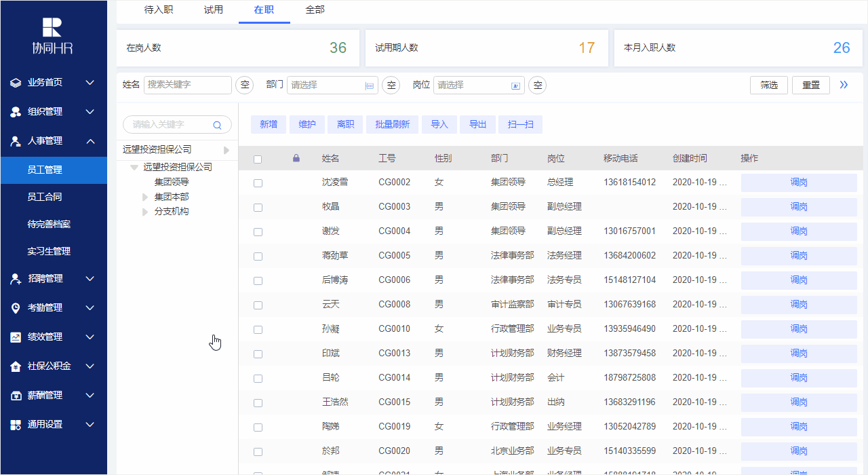Click the 批量刷新 button
Image resolution: width=868 pixels, height=475 pixels.
pyautogui.click(x=393, y=124)
